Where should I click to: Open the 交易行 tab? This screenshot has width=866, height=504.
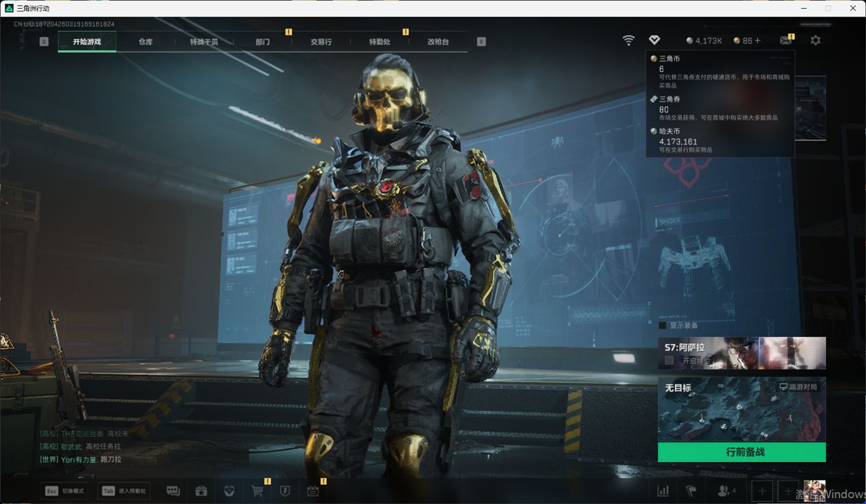click(321, 41)
